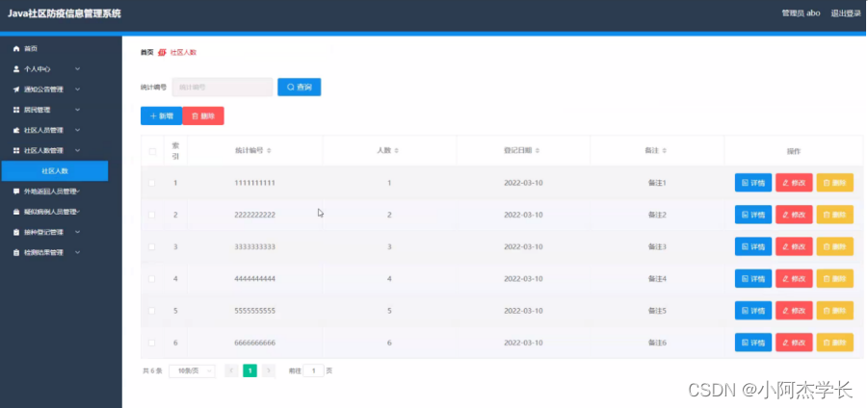Go to next page arrow

tap(269, 371)
